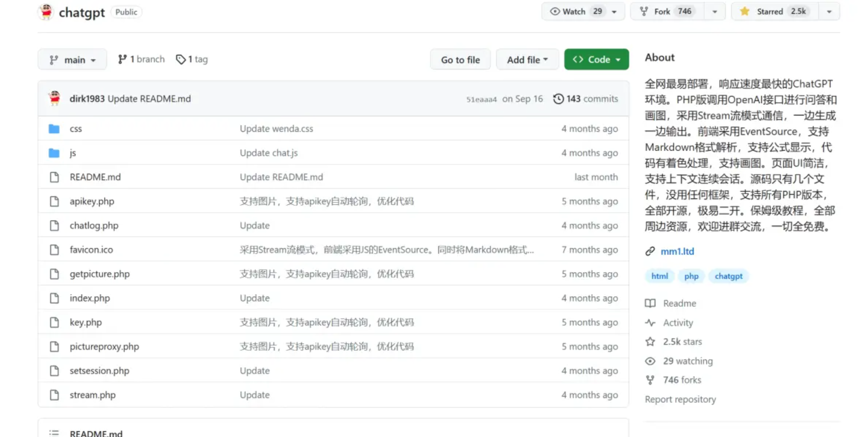868x437 pixels.
Task: Click the star icon next to 2.5k stars
Action: point(650,342)
